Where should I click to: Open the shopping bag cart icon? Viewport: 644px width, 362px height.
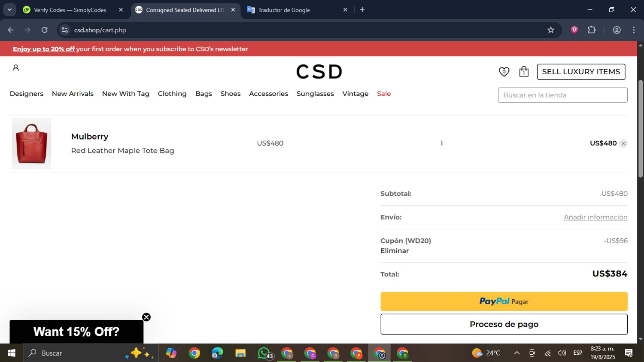pos(524,72)
